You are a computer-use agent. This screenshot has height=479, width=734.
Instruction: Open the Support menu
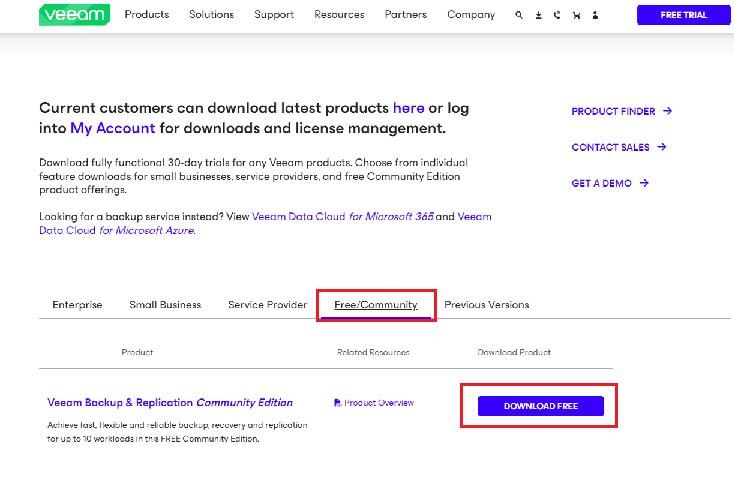(x=274, y=15)
